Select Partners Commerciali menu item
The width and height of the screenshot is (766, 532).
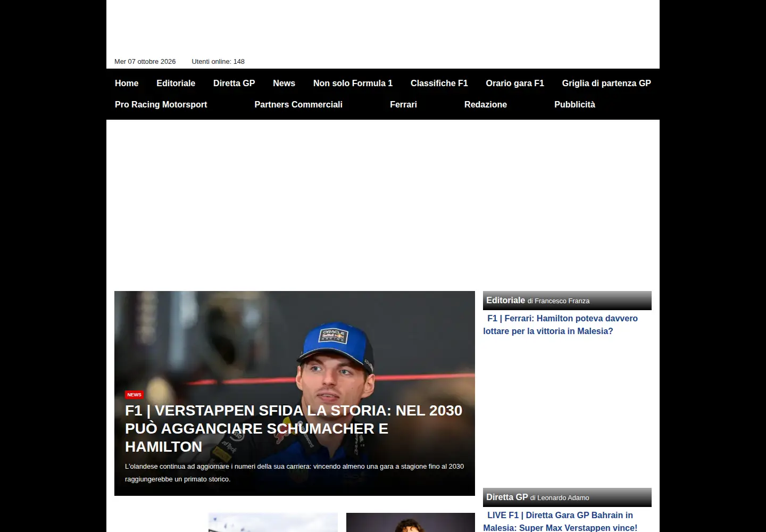(298, 105)
